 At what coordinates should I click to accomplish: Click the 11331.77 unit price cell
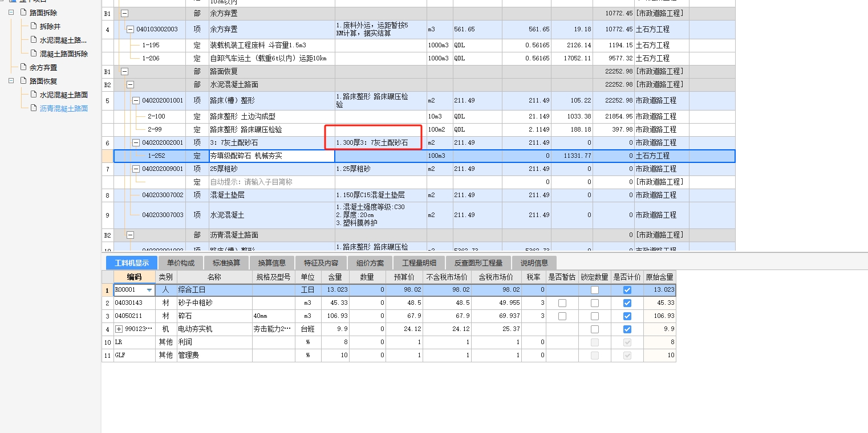571,156
